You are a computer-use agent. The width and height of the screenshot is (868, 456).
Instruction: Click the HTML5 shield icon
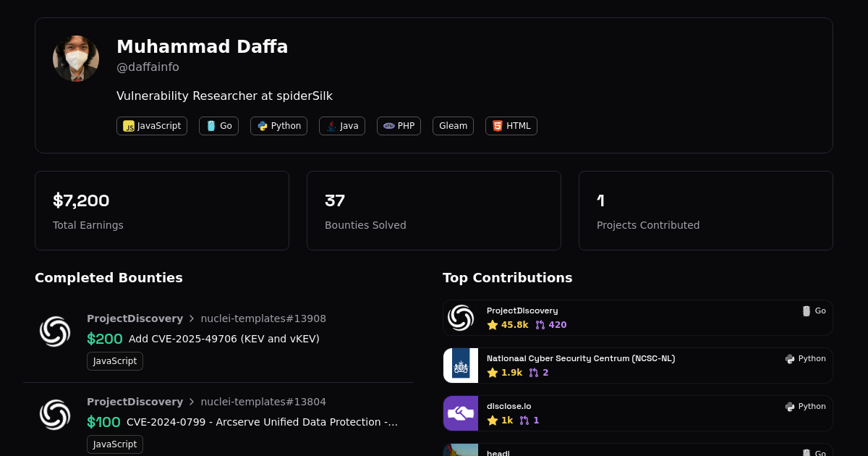pos(498,126)
